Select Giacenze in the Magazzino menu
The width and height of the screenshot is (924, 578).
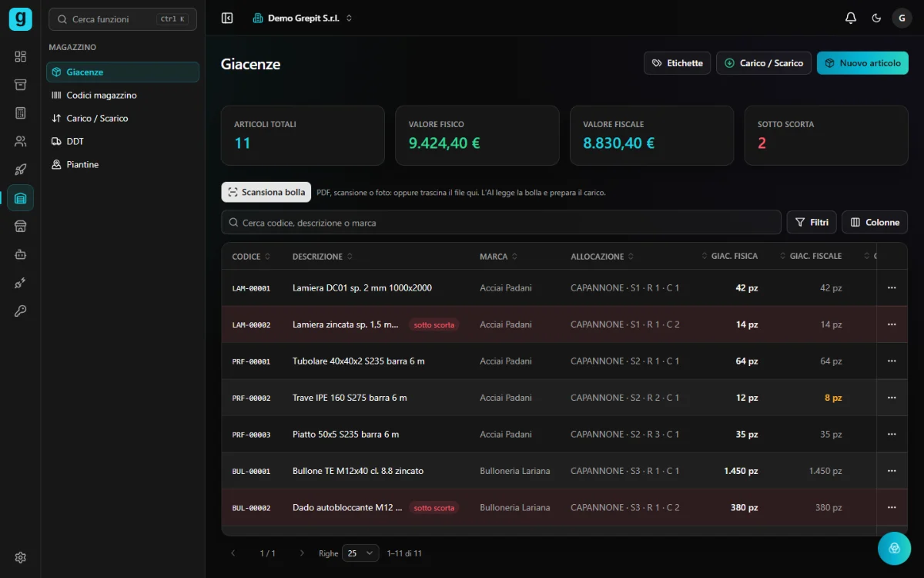click(123, 72)
